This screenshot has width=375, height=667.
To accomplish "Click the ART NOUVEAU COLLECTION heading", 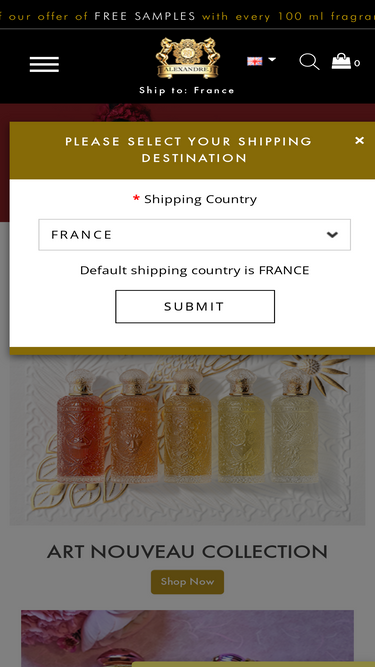I will (188, 552).
